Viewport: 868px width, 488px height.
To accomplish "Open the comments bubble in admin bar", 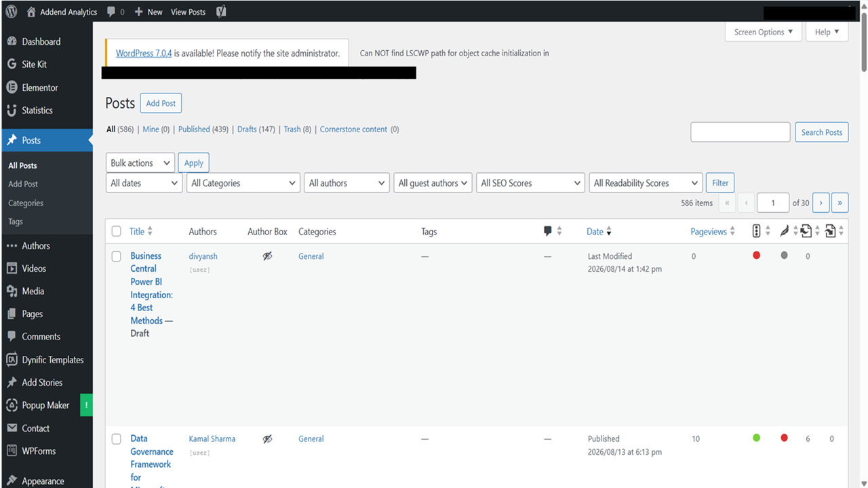I will 111,12.
